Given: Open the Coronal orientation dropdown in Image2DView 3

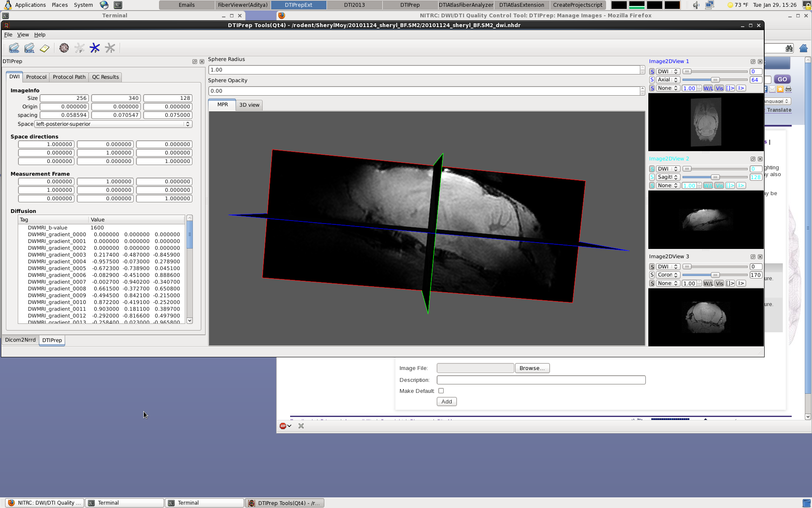Looking at the screenshot, I should tap(668, 275).
